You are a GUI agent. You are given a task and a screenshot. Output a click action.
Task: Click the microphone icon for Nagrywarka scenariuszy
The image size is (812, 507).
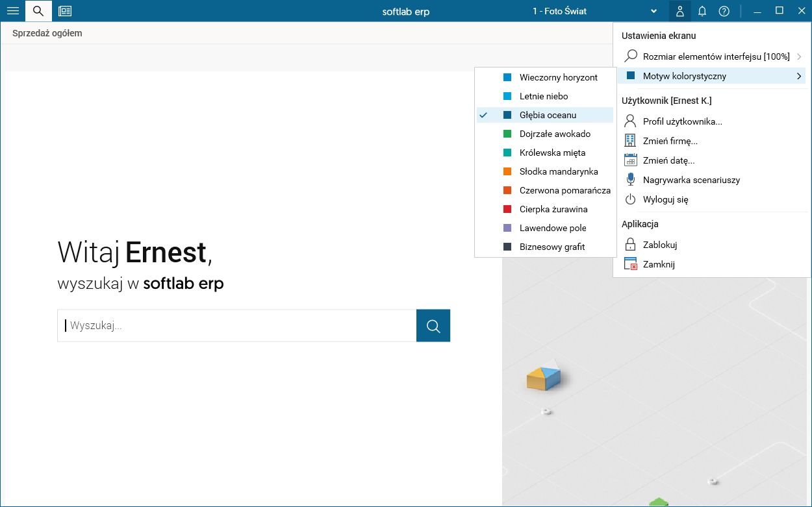(630, 180)
